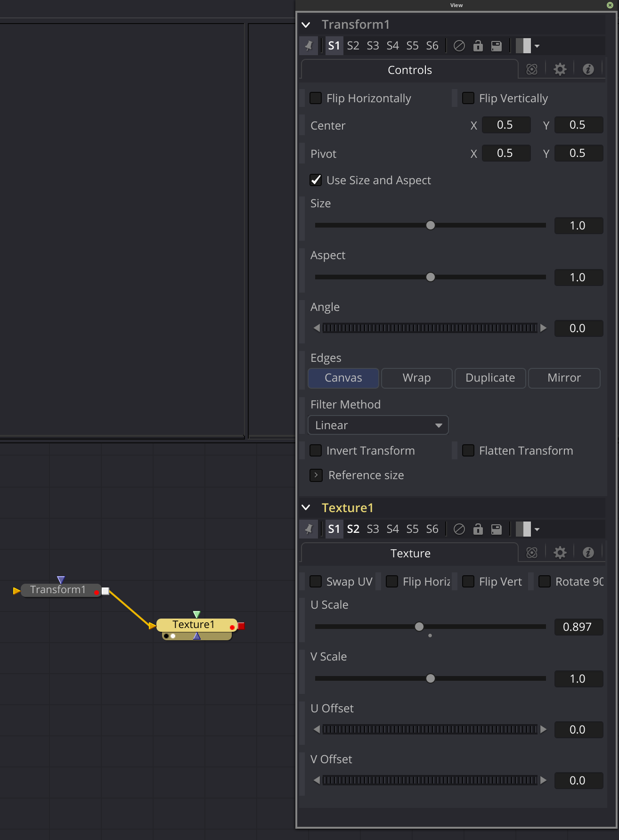
Task: Click the save settings icon for Transform1
Action: click(x=497, y=46)
